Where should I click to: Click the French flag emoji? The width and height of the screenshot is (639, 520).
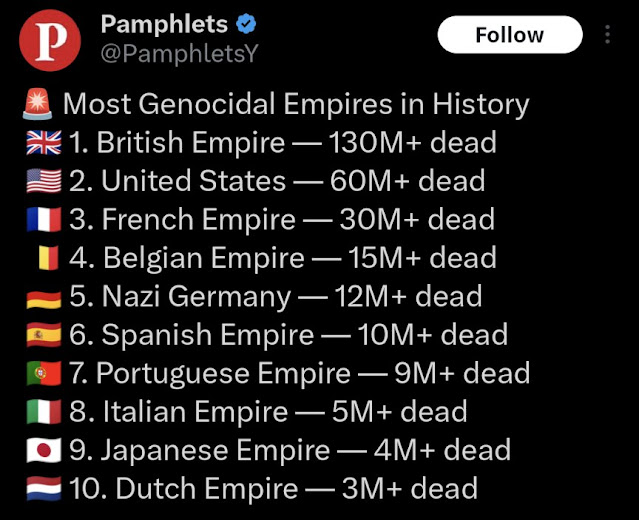[x=44, y=219]
